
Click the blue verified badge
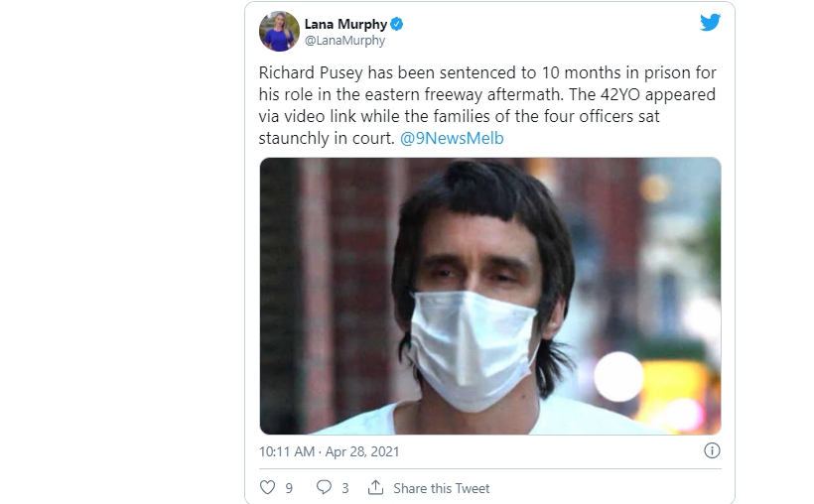click(397, 24)
